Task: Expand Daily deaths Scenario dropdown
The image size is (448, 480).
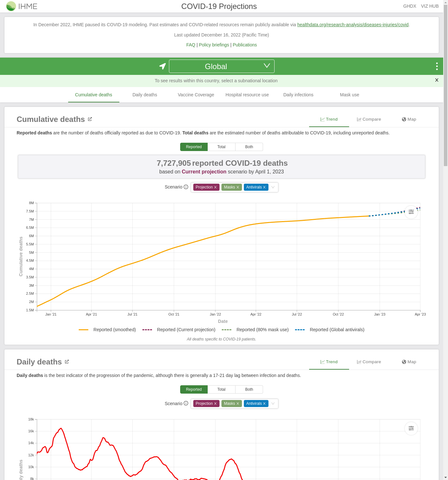Action: click(x=273, y=404)
